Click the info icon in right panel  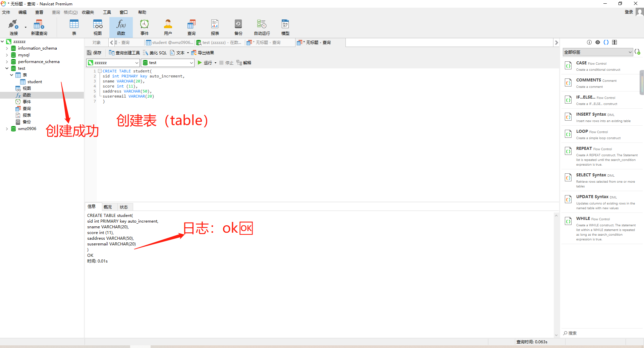589,42
